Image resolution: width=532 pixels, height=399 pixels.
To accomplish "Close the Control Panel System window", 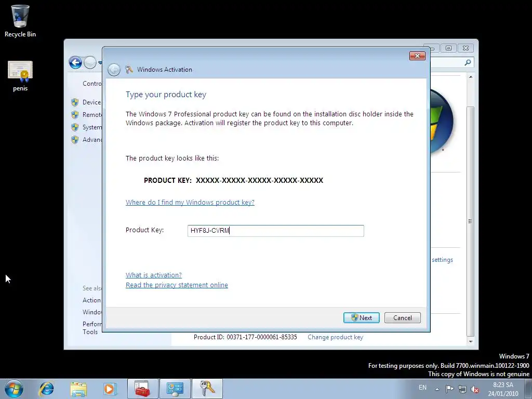I will click(x=465, y=48).
